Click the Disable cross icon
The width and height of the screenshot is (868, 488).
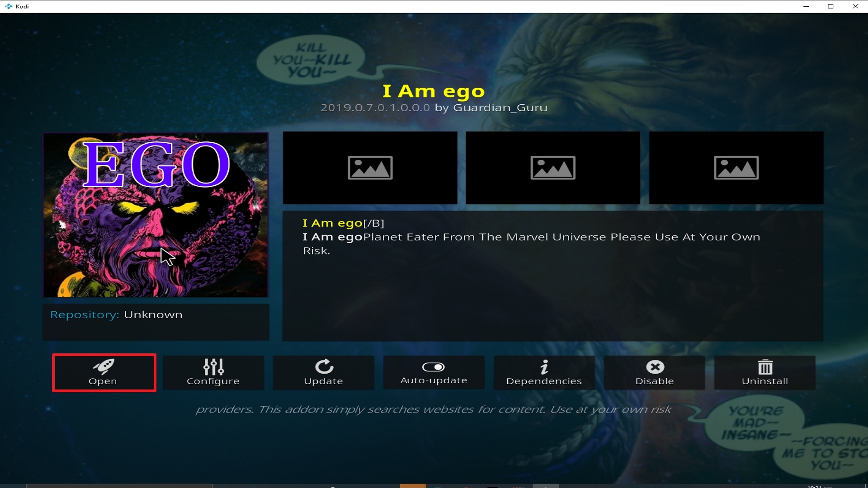pyautogui.click(x=655, y=367)
